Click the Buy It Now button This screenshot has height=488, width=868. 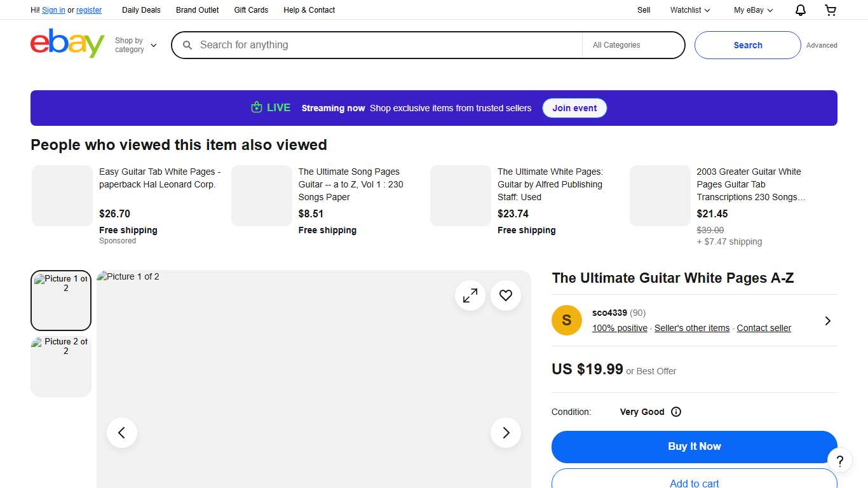694,447
